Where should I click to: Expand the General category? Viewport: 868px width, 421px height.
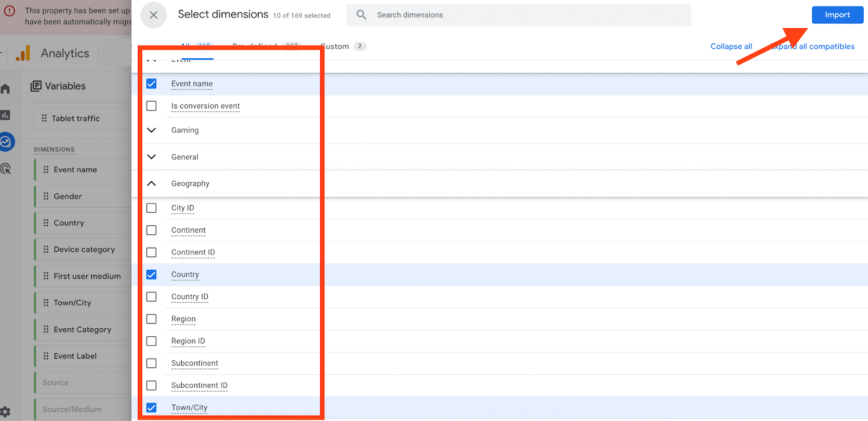tap(151, 157)
